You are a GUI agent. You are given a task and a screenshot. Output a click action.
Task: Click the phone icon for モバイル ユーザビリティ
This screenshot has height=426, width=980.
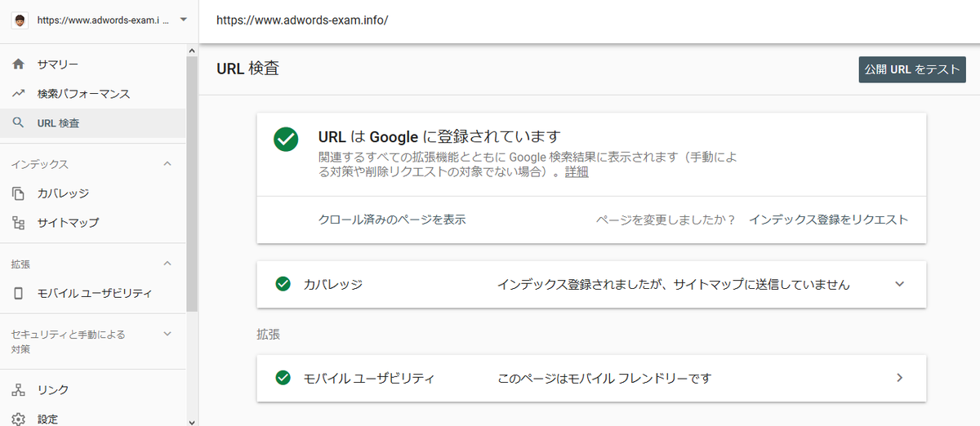(19, 293)
